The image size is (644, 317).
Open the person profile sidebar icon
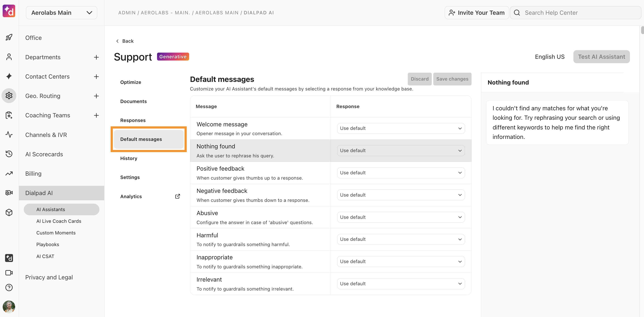point(9,57)
